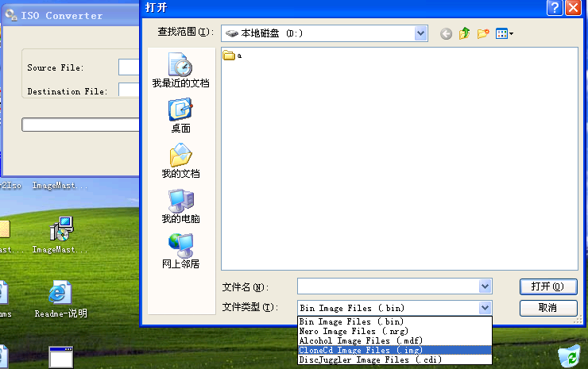Expand the 查找范围 drive dropdown

[x=421, y=33]
